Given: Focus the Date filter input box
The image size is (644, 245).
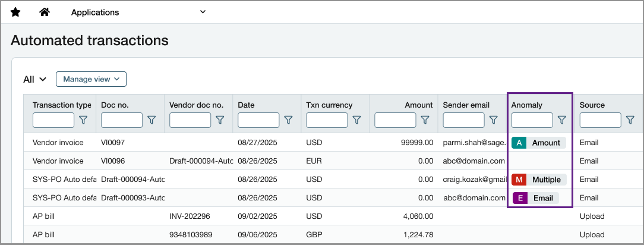Looking at the screenshot, I should click(x=258, y=120).
